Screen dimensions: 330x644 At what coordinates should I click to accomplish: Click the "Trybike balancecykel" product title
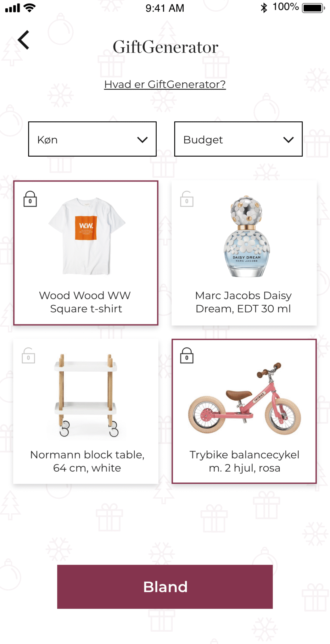pos(244,461)
